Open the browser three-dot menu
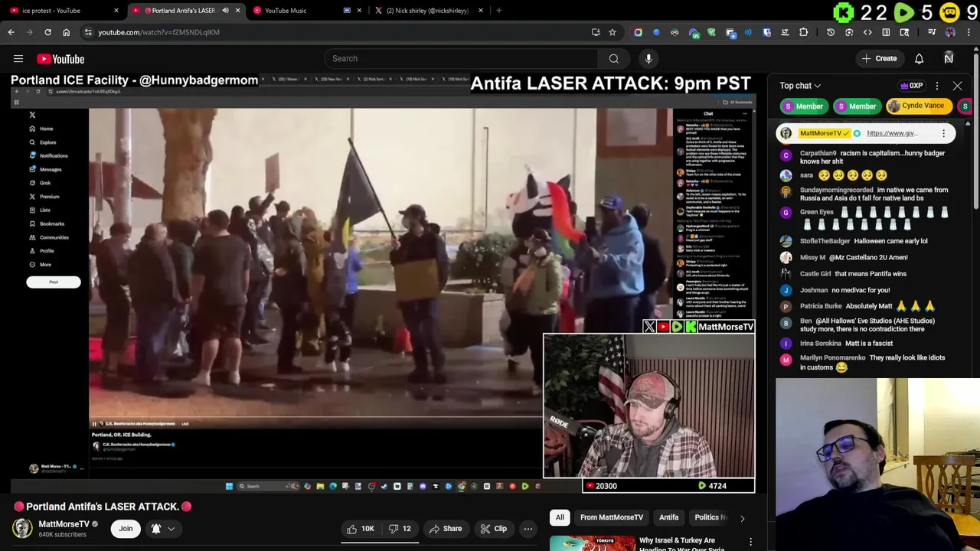This screenshot has height=551, width=980. click(x=969, y=32)
